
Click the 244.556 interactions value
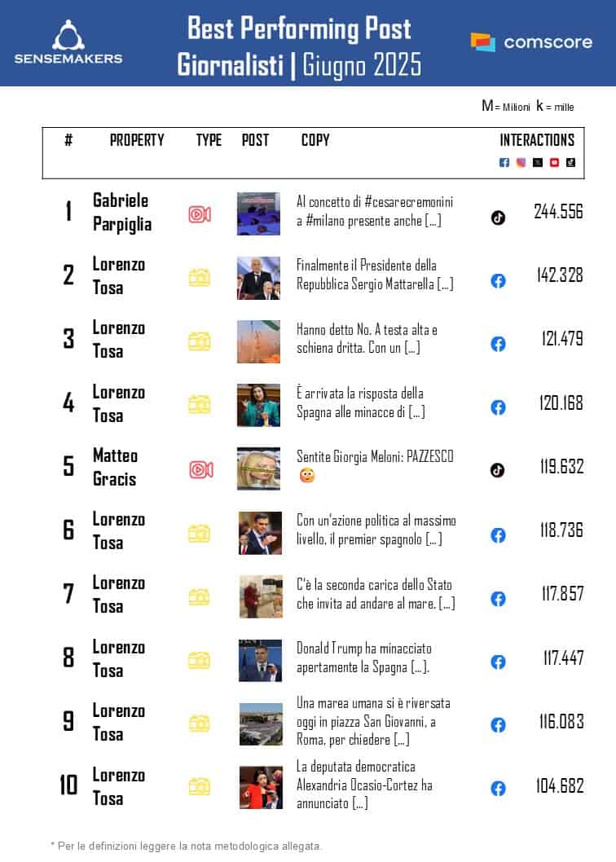(x=558, y=212)
